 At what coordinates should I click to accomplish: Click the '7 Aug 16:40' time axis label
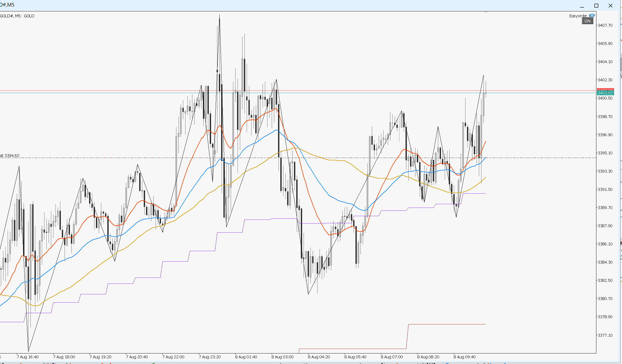pos(28,357)
